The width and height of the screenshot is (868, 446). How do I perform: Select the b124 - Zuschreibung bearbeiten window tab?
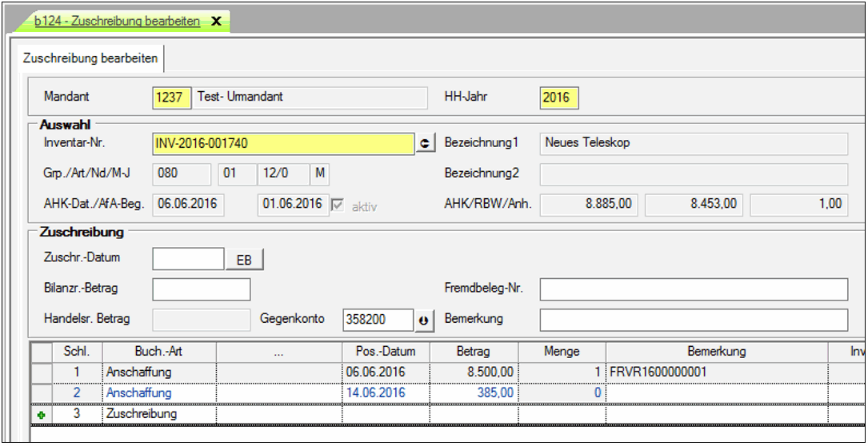coord(117,22)
